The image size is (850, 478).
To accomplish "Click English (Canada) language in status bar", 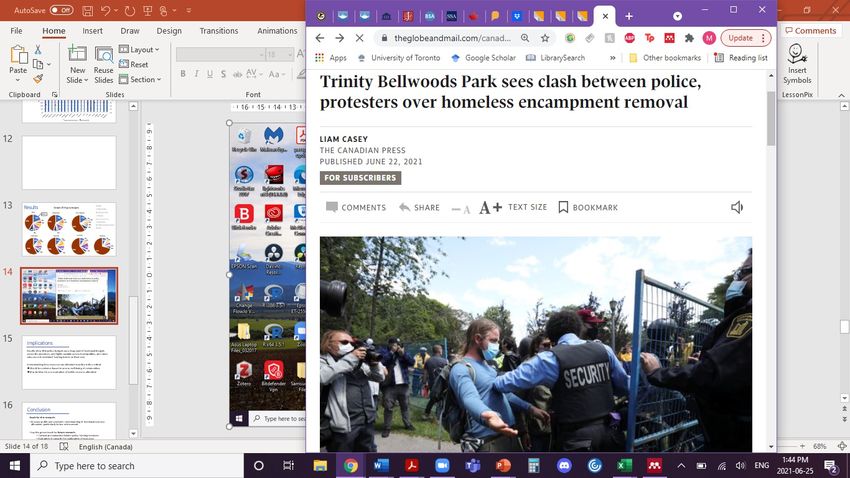I will [105, 447].
